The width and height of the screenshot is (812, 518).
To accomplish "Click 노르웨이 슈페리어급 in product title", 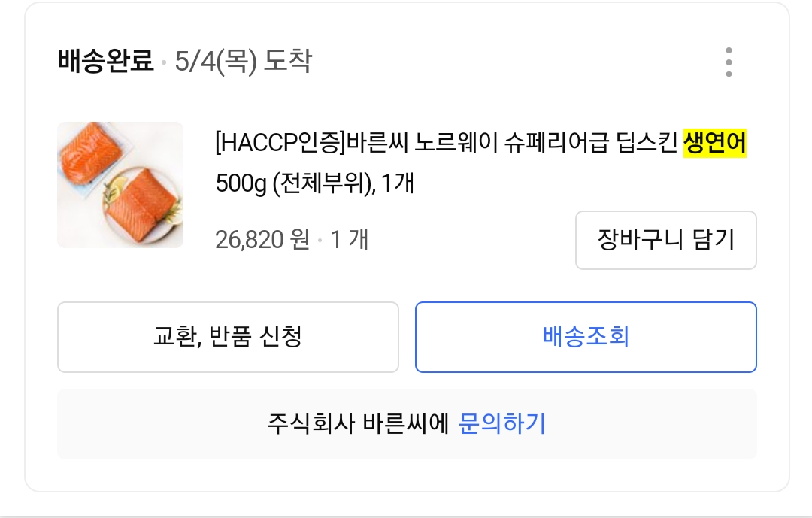I will 508,142.
